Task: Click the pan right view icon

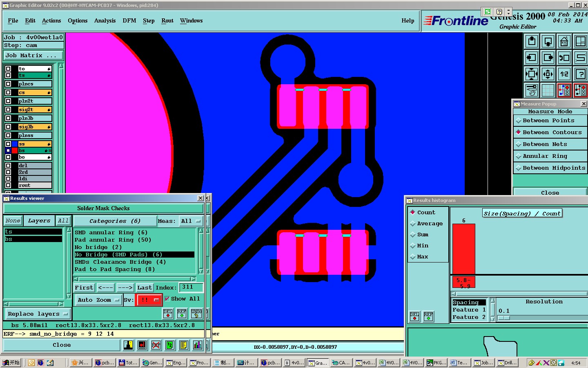Action: click(548, 58)
